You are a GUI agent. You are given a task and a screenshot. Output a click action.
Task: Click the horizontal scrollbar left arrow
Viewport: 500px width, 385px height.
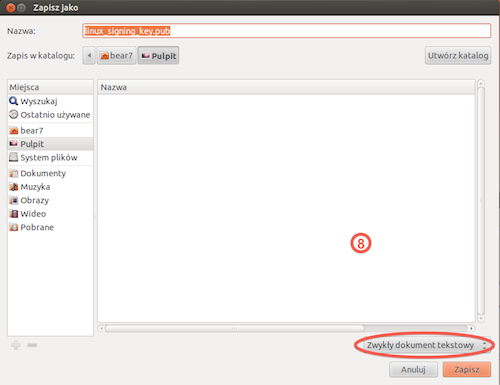click(x=101, y=328)
